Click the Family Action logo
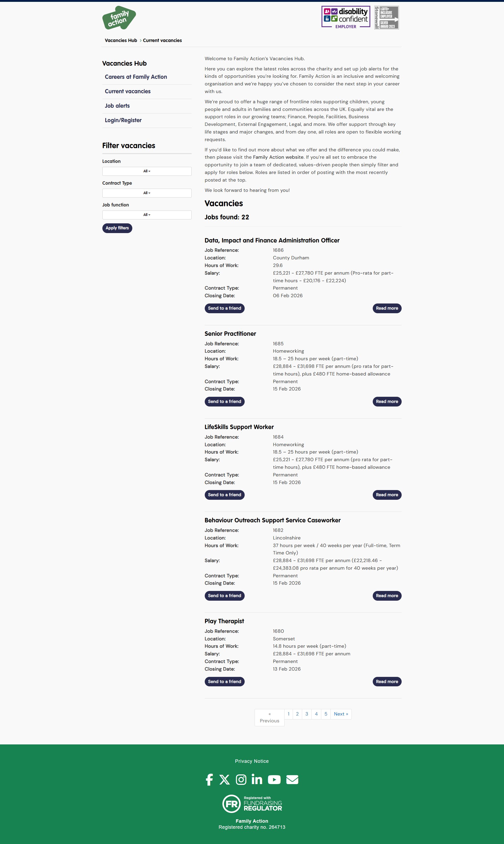 pos(119,18)
